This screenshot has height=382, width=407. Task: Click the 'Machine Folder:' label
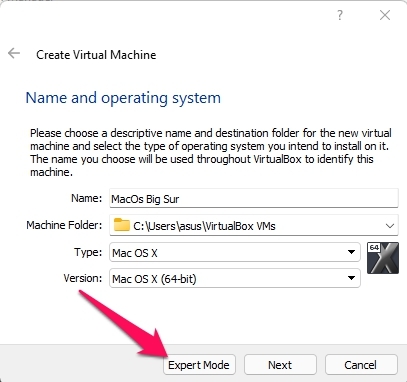click(x=64, y=225)
